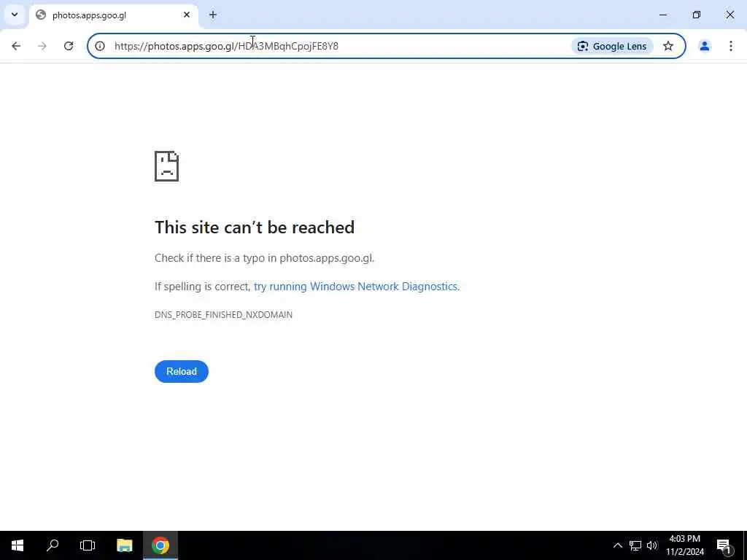
Task: Open the notification center icon
Action: coord(724,547)
